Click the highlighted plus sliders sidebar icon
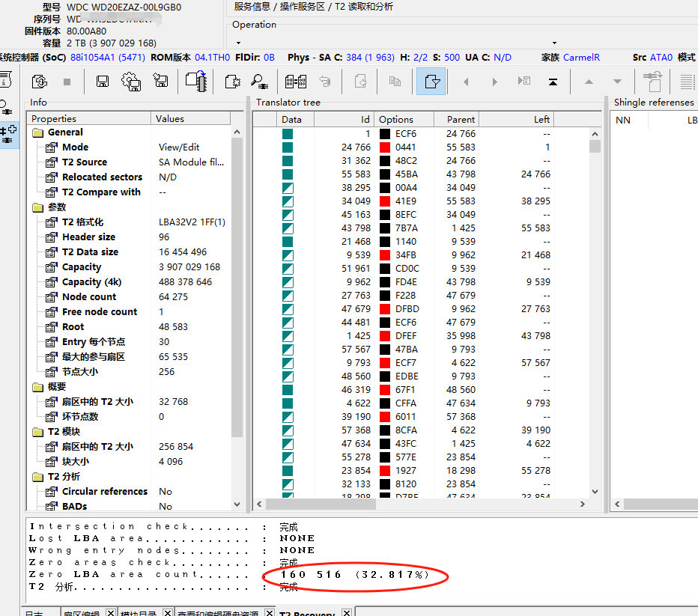698x616 pixels. click(9, 135)
